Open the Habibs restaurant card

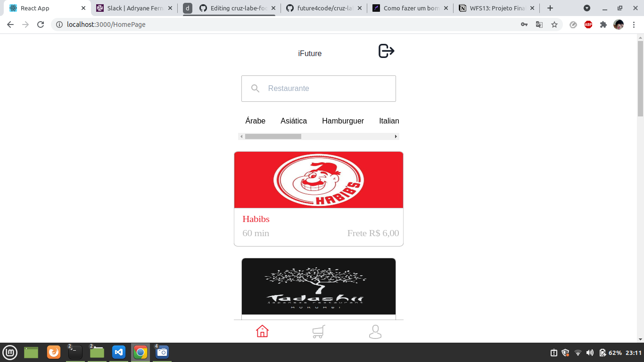click(318, 198)
